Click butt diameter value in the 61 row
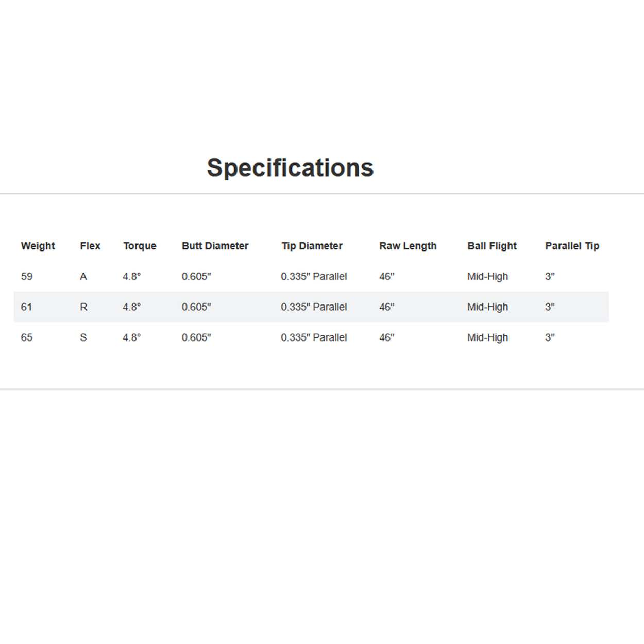The width and height of the screenshot is (644, 644). (x=196, y=307)
